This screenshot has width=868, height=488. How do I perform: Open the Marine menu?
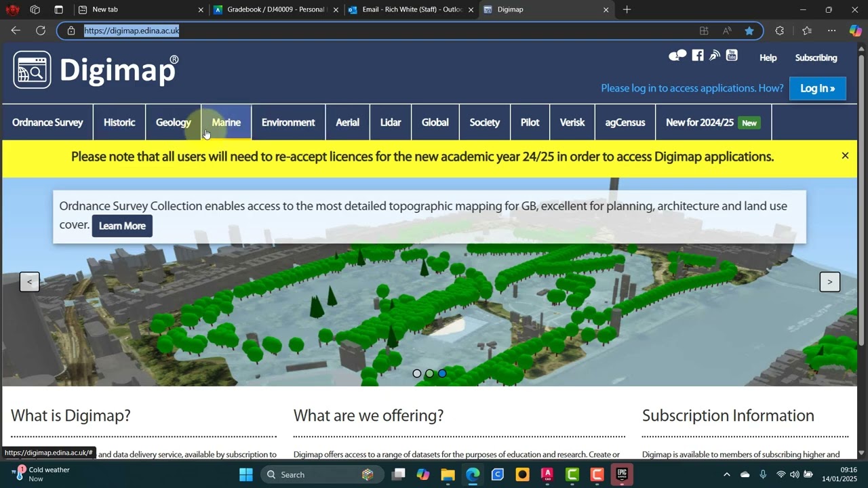coord(226,123)
